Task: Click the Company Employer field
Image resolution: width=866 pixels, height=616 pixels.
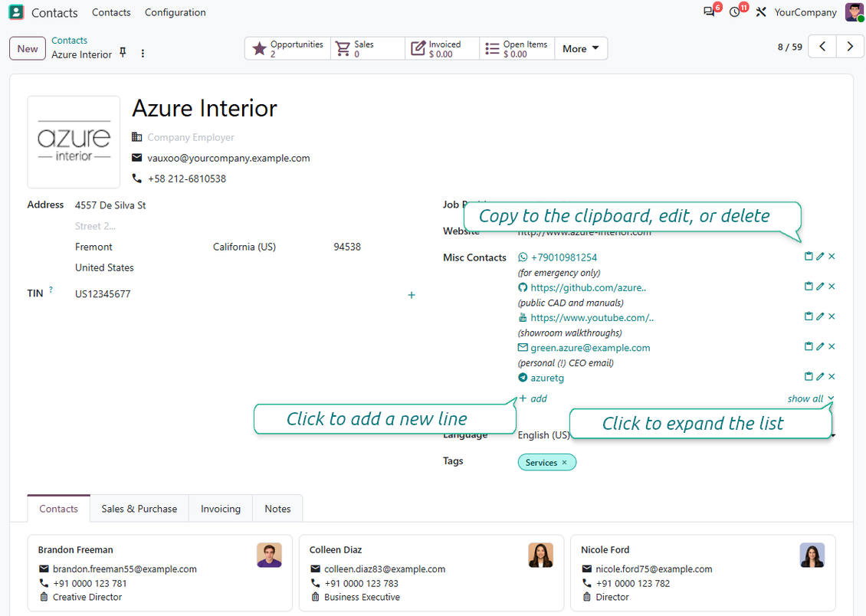Action: (191, 137)
